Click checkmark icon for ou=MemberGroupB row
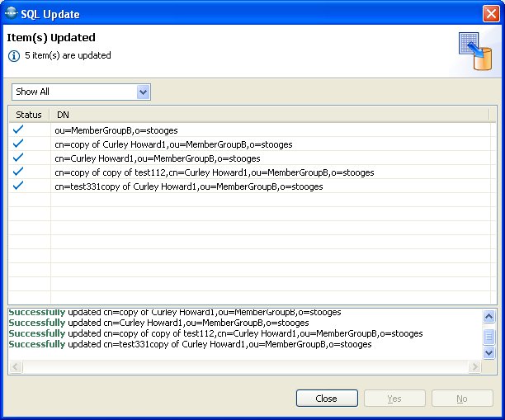The height and width of the screenshot is (420, 505). click(x=18, y=130)
